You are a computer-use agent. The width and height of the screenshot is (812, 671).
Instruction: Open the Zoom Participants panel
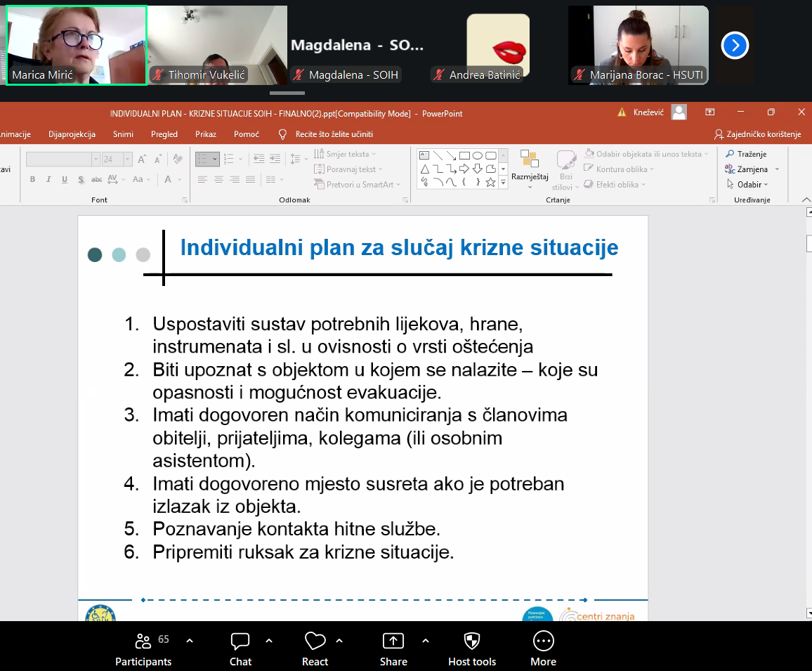point(143,648)
